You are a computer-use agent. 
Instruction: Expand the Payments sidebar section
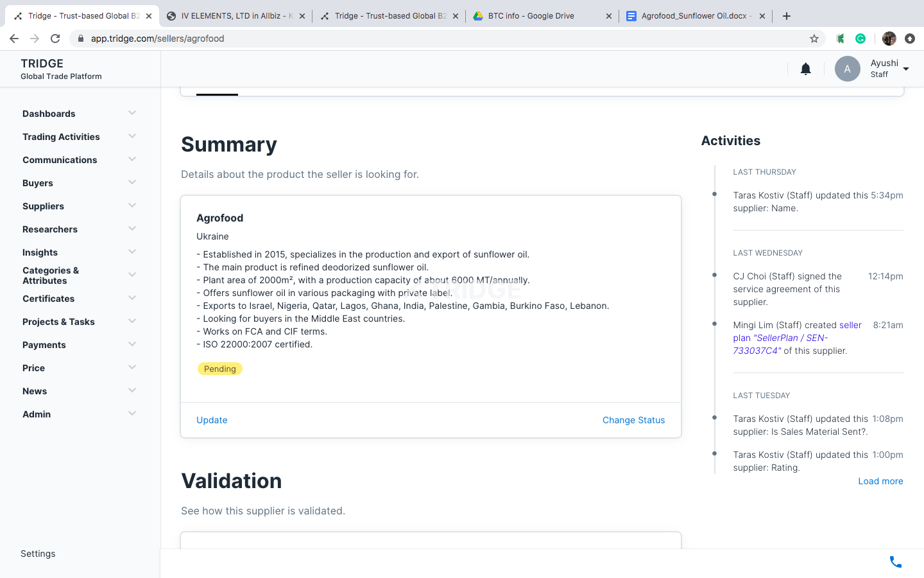80,345
